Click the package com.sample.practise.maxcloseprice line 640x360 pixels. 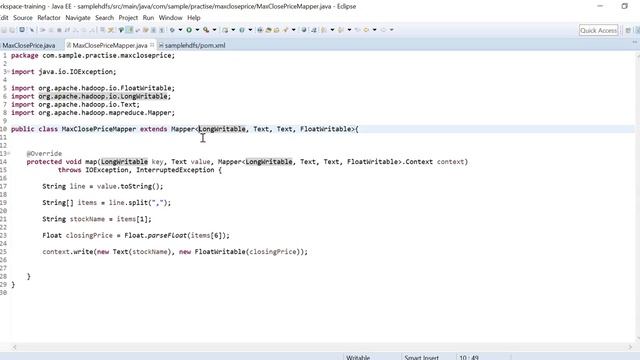tap(93, 56)
